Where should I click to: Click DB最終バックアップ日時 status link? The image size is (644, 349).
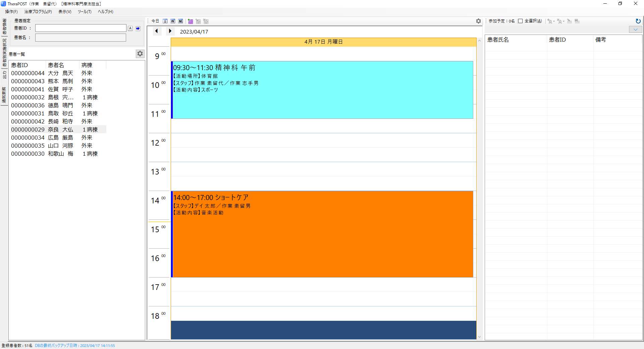[x=75, y=346]
